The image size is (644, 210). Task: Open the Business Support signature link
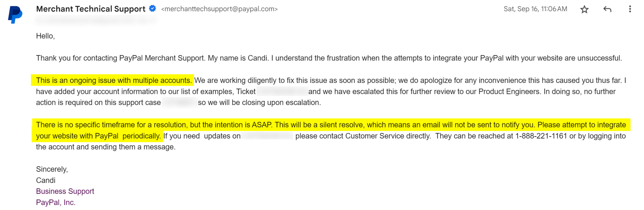65,191
